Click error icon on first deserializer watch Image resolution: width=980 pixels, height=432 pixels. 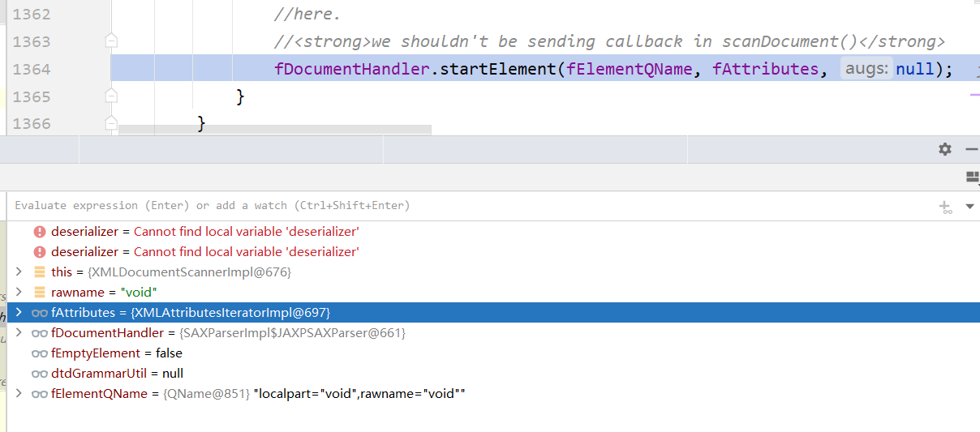(x=40, y=232)
